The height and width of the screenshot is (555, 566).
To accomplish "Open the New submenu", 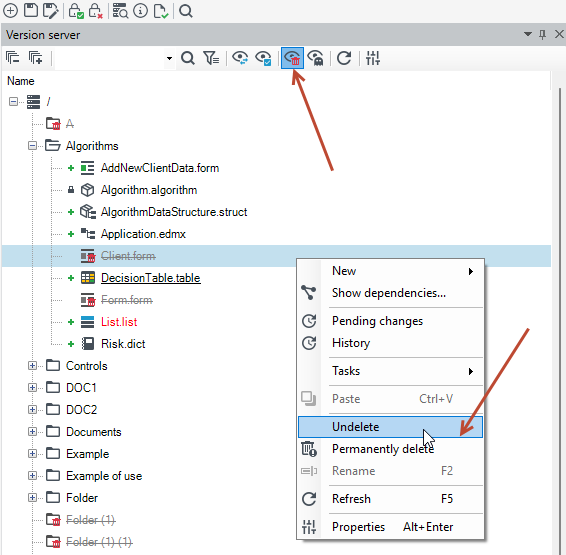I will click(x=390, y=271).
